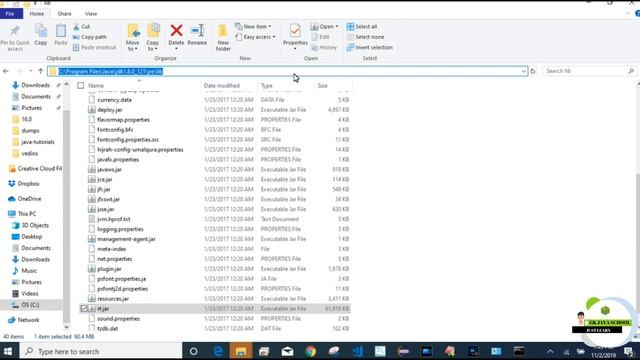
Task: Go back with the Back arrow
Action: pyautogui.click(x=6, y=71)
